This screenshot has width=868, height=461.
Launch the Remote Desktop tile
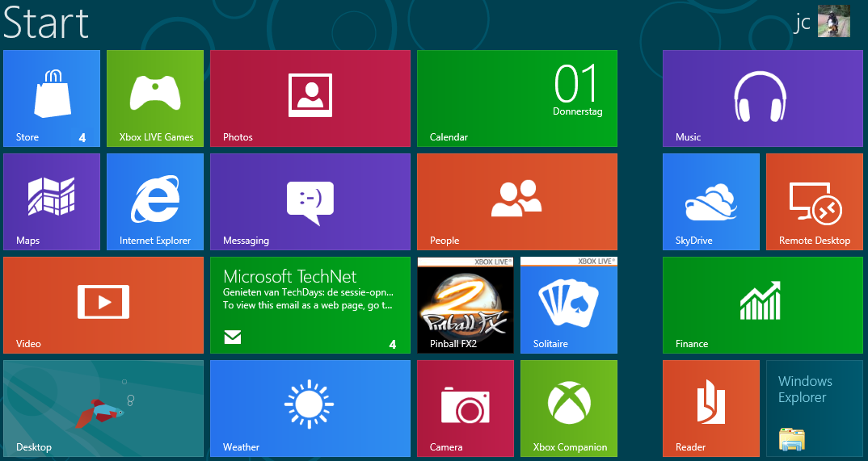pyautogui.click(x=815, y=202)
